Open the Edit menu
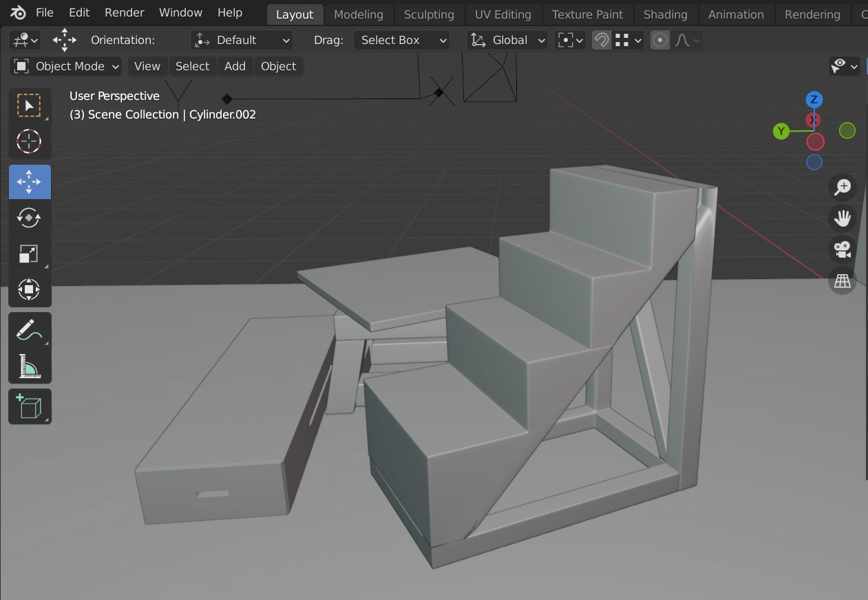This screenshot has height=600, width=868. click(79, 12)
